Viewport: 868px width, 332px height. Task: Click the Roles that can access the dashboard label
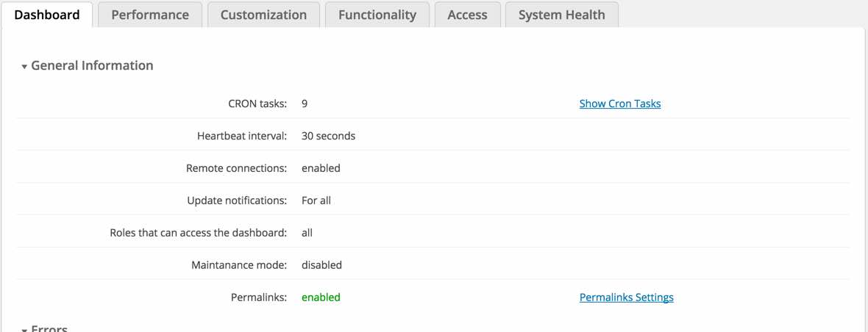click(198, 233)
